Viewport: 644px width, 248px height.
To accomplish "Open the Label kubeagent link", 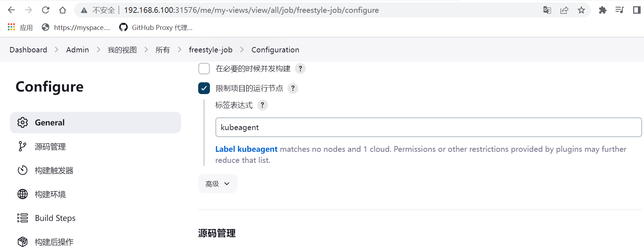I will coord(246,149).
